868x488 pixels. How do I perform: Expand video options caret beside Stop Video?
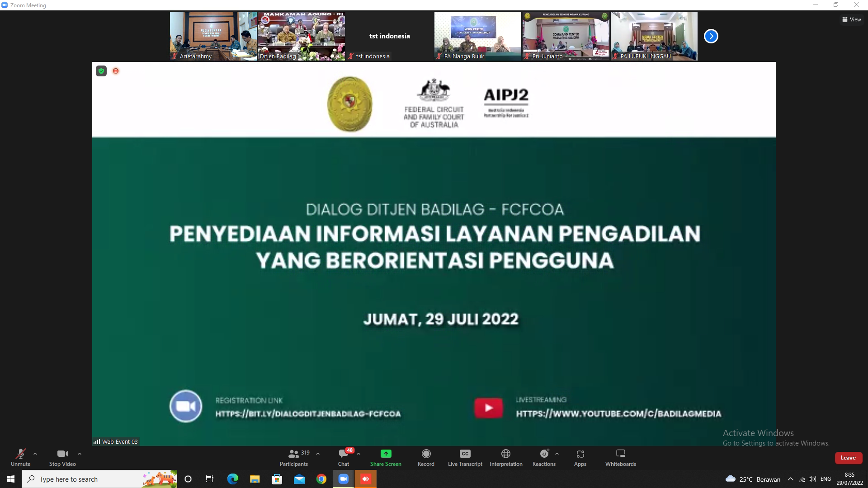point(80,454)
